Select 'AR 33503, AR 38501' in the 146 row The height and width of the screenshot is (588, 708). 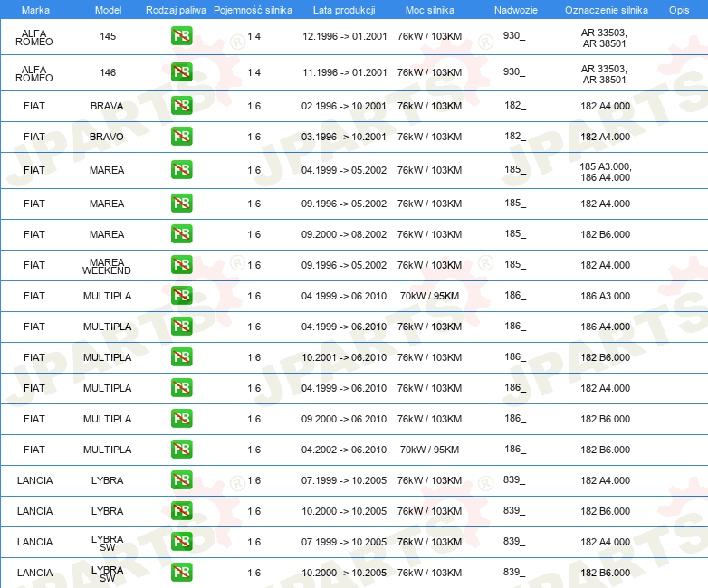(x=604, y=74)
